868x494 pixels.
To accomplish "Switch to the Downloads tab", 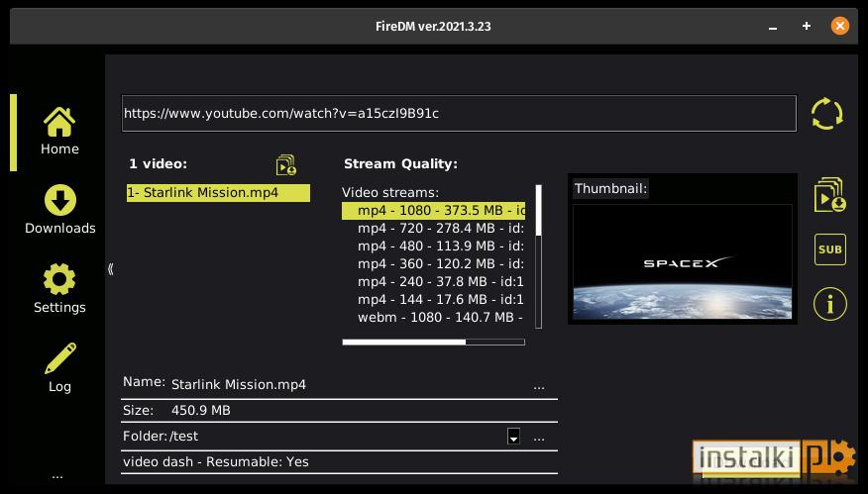I will click(59, 210).
